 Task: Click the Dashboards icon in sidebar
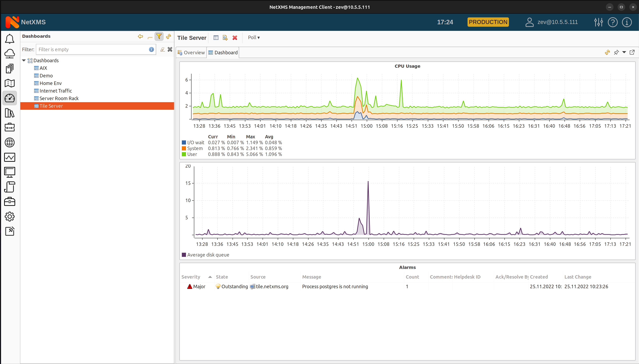10,98
